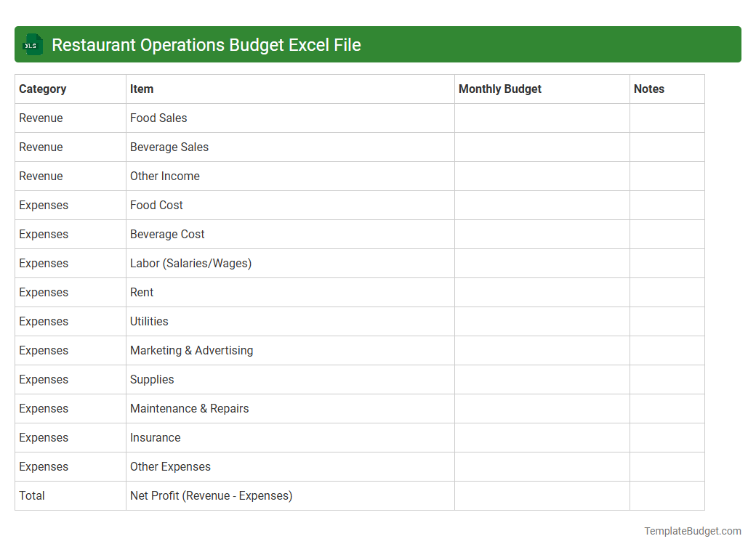Select the Beverage Sales cell
756x552 pixels.
coord(169,147)
